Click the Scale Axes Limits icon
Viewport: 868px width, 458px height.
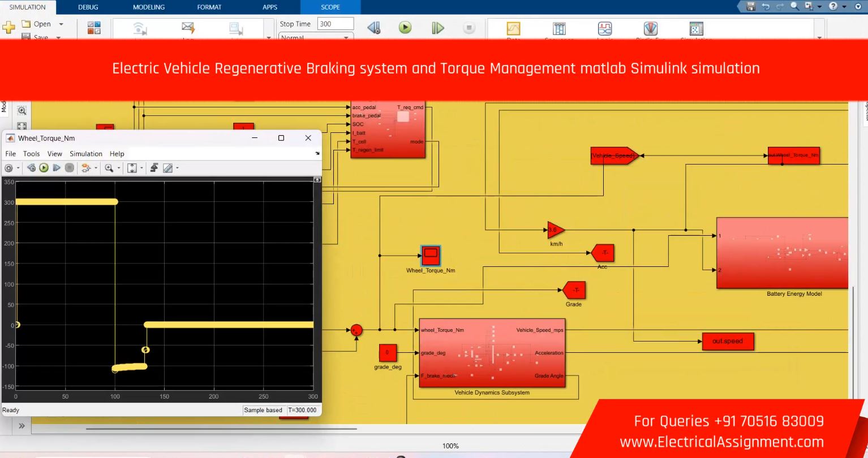[132, 168]
